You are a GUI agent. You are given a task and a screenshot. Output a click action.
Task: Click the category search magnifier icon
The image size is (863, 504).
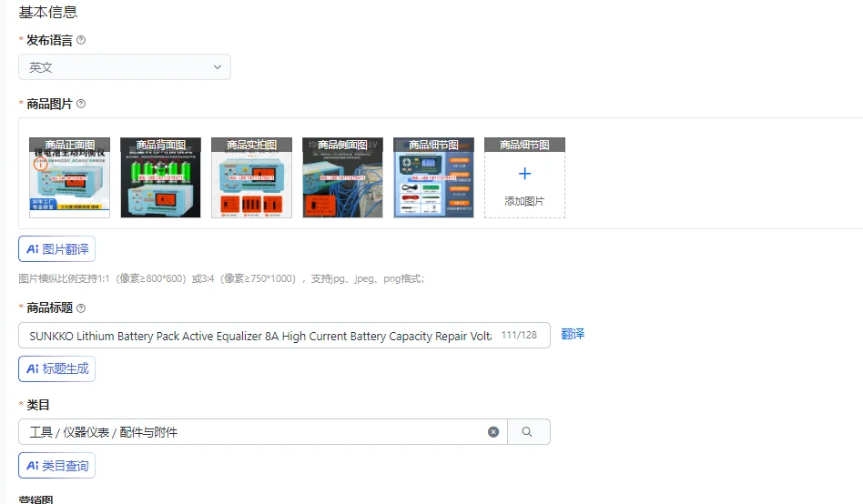[x=527, y=432]
